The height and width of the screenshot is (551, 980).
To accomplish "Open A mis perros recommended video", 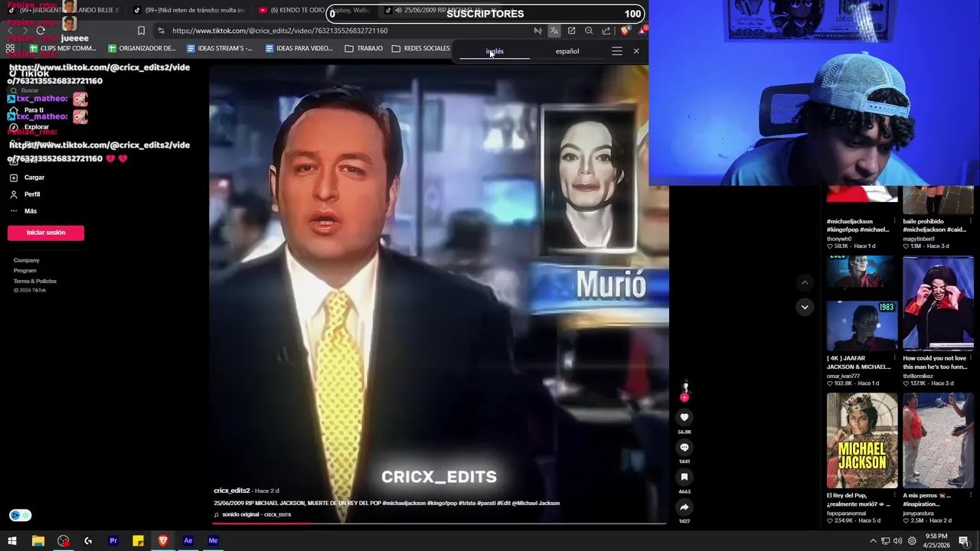I will click(x=938, y=441).
